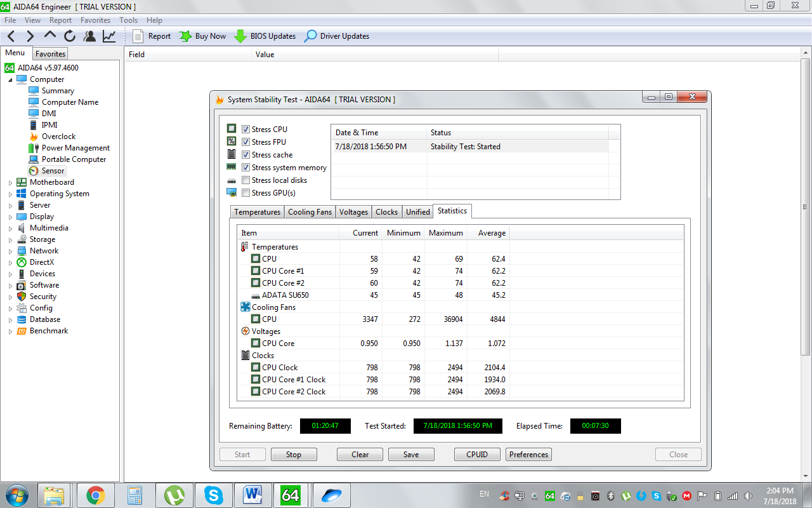812x508 pixels.
Task: Open Calculator from the taskbar
Action: coord(135,495)
